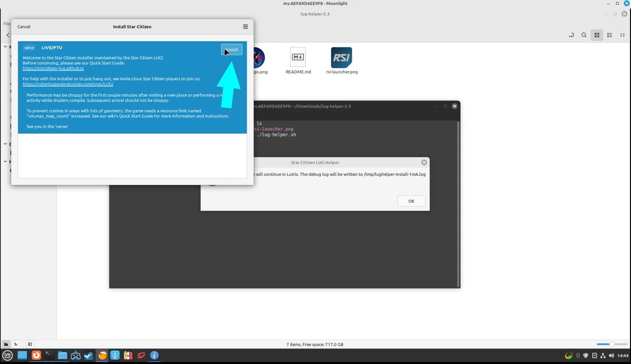Open the blue shield app in panel
Viewport: 631px width, 364px height.
tap(115, 355)
